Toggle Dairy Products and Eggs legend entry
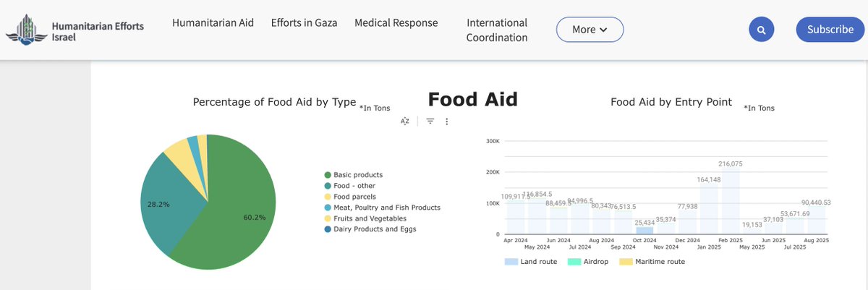 point(375,229)
